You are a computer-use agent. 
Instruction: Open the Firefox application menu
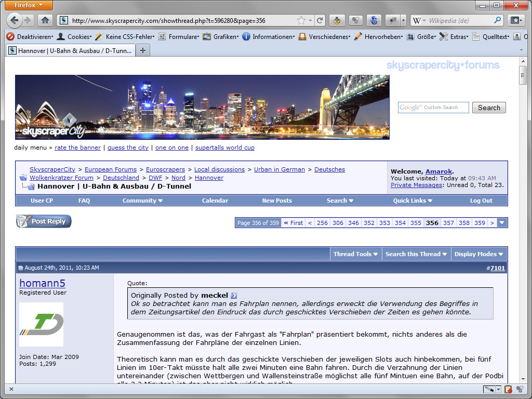coord(29,5)
